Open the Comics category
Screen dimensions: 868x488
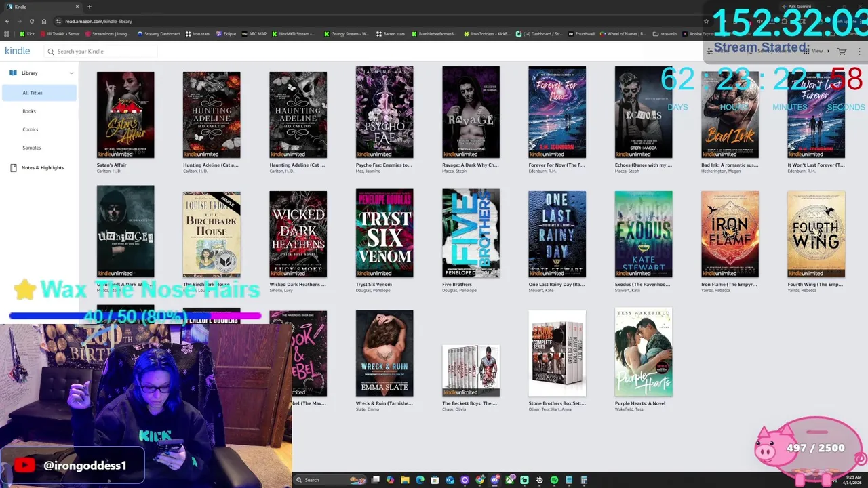coord(30,129)
